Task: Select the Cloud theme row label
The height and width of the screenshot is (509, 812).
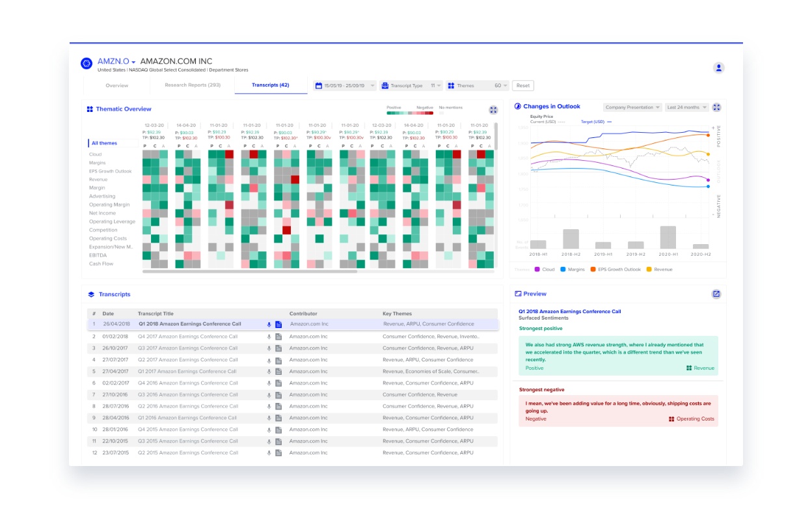Action: pos(96,154)
